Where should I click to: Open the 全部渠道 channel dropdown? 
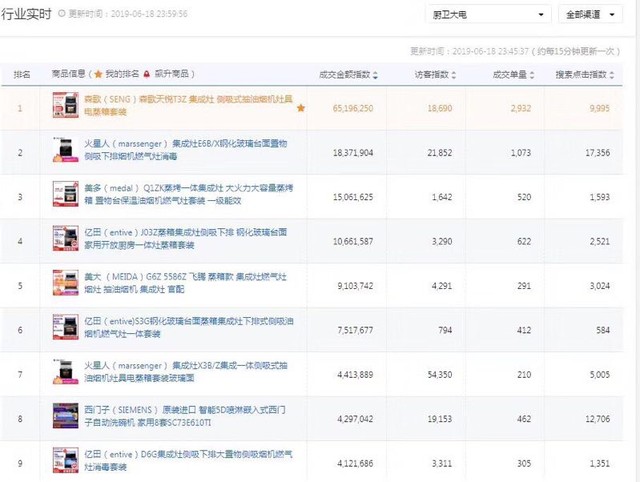coord(590,15)
